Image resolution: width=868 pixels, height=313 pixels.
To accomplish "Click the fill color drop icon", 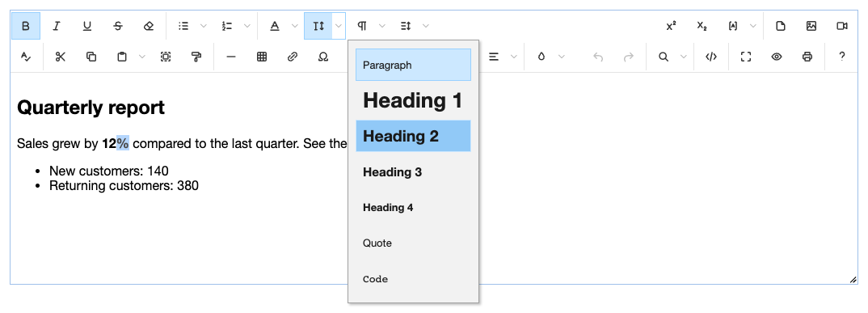I will (541, 57).
